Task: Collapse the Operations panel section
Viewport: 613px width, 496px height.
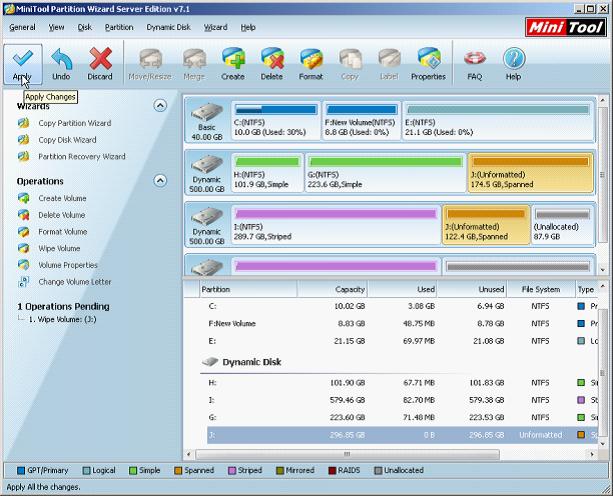Action: (x=160, y=181)
